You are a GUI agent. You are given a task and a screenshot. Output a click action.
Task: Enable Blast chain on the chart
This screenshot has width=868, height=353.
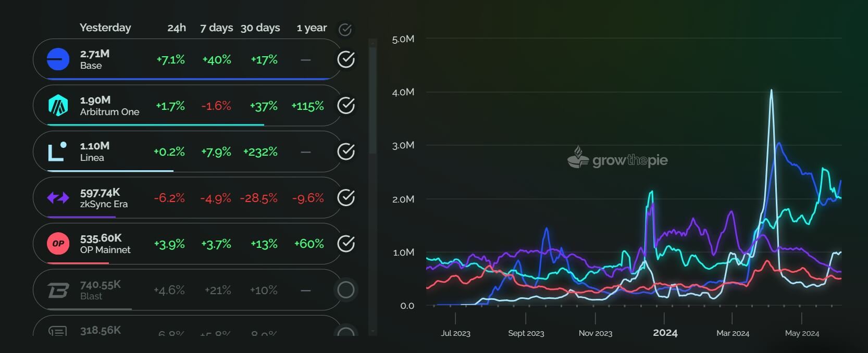(346, 290)
